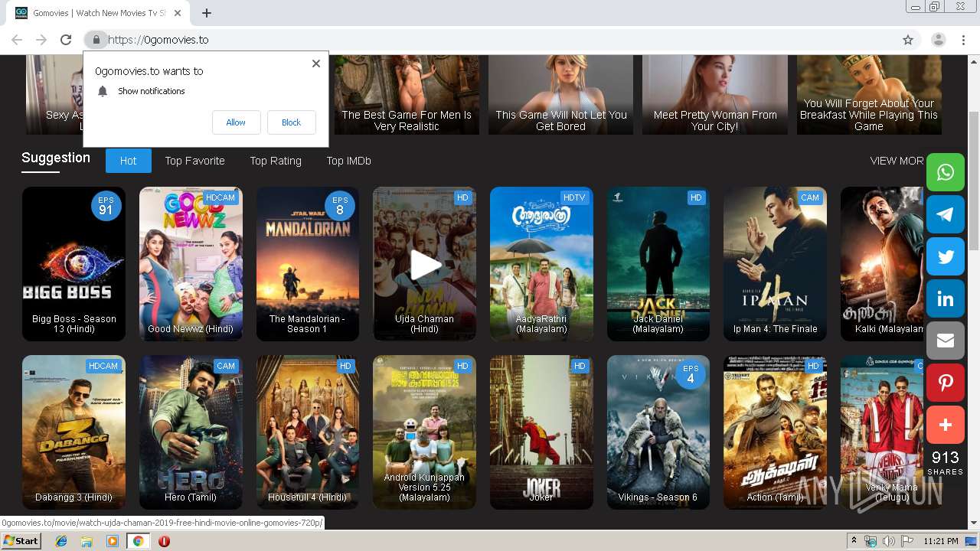Close the notification permission popup
The width and height of the screenshot is (980, 551).
click(x=316, y=64)
